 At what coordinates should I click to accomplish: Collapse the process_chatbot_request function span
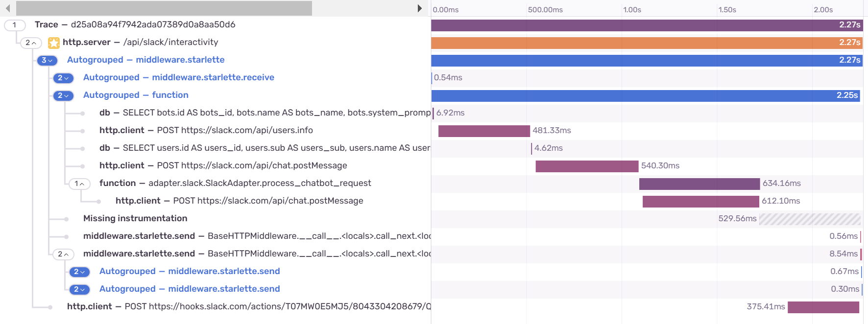79,184
